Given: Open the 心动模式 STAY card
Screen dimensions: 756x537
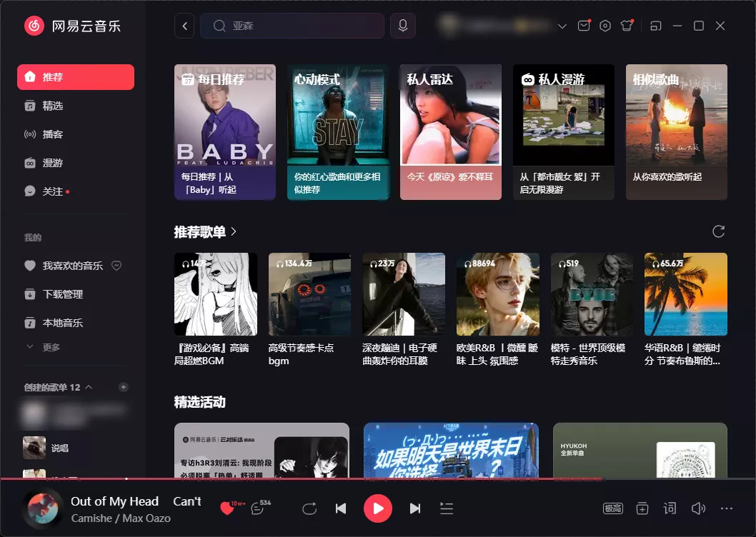Looking at the screenshot, I should coord(338,132).
